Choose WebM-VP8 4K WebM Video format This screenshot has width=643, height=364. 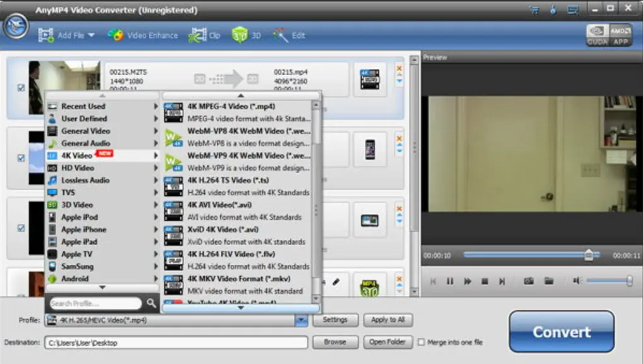[238, 137]
